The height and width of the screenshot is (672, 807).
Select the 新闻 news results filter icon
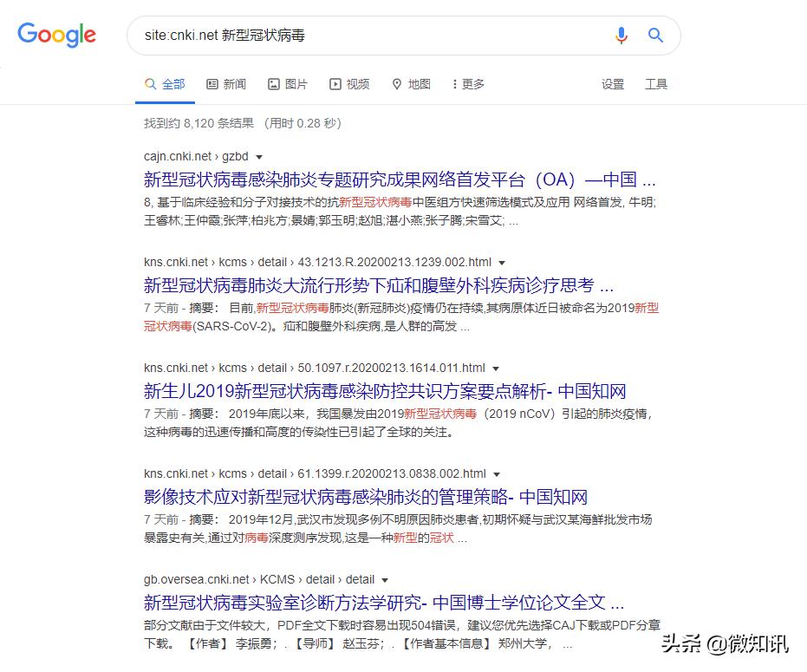(x=210, y=83)
